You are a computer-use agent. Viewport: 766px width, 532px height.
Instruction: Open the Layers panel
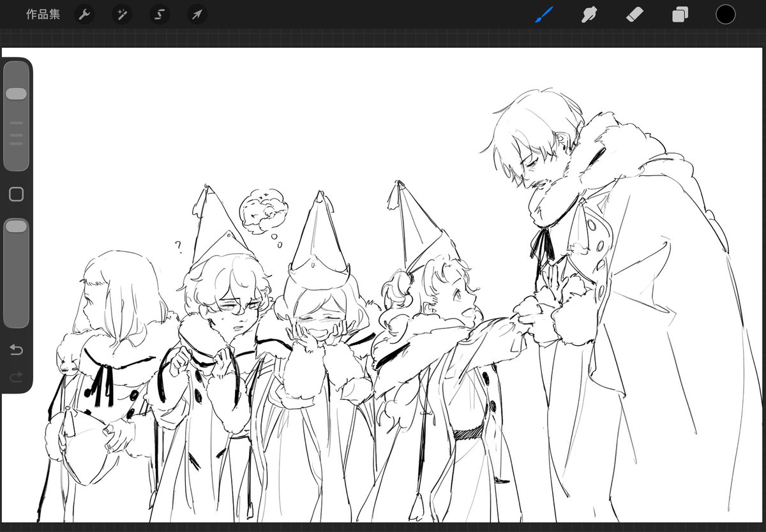click(680, 14)
